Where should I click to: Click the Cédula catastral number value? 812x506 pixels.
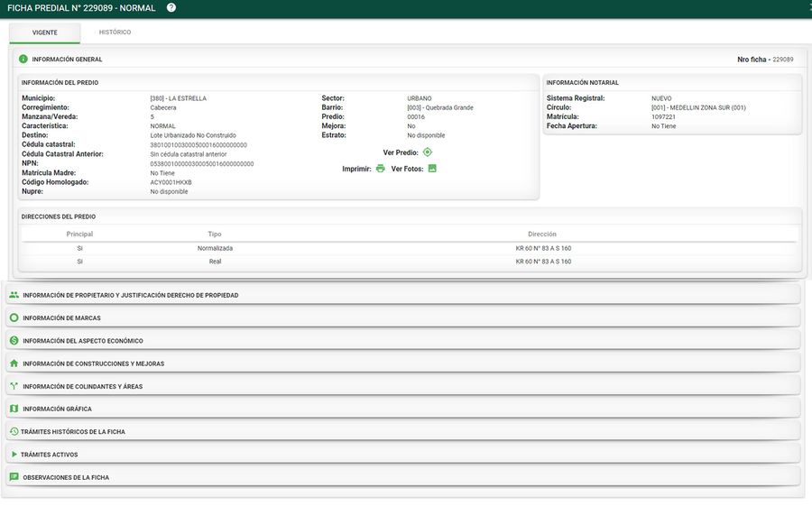(198, 145)
